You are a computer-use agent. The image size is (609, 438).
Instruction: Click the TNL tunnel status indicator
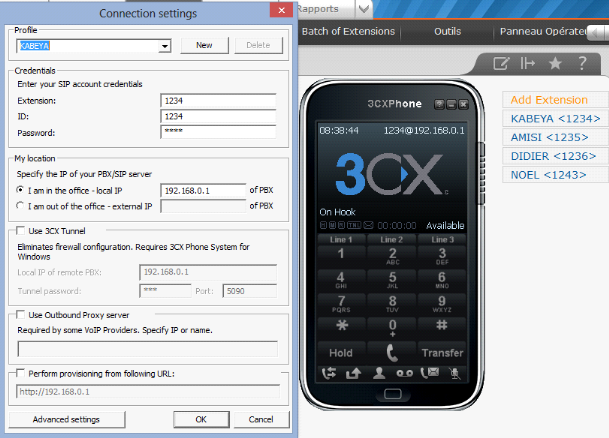pyautogui.click(x=354, y=225)
